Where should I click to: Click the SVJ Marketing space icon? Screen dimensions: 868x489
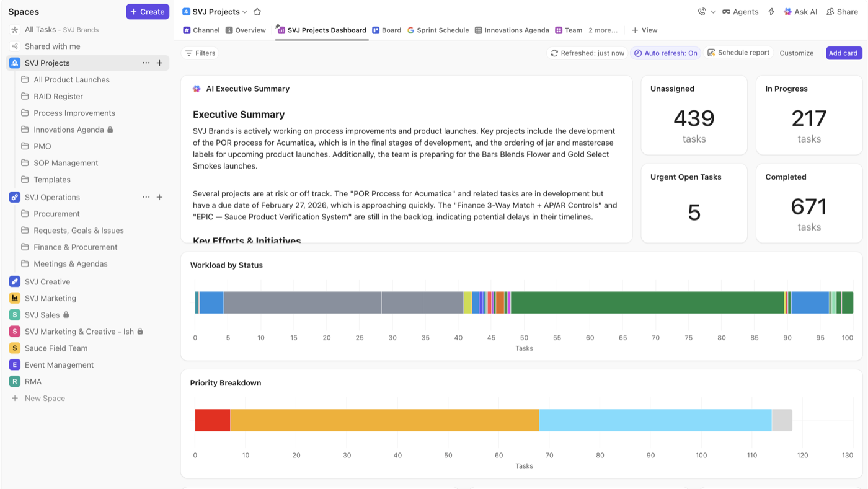(x=15, y=298)
